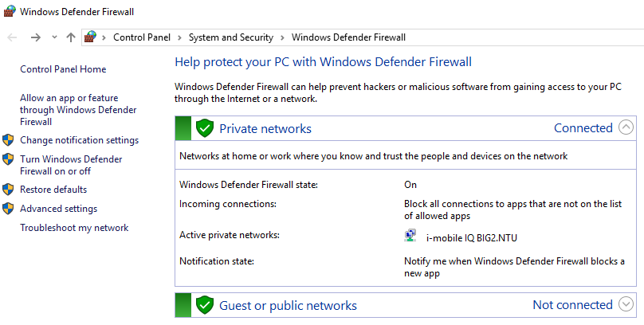The height and width of the screenshot is (325, 644).
Task: Open Troubleshoot my network link
Action: 74,228
